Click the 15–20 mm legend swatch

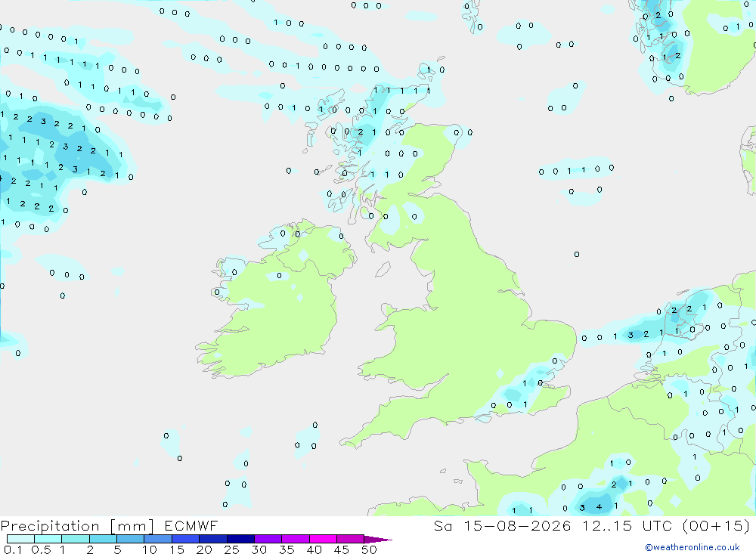click(185, 539)
